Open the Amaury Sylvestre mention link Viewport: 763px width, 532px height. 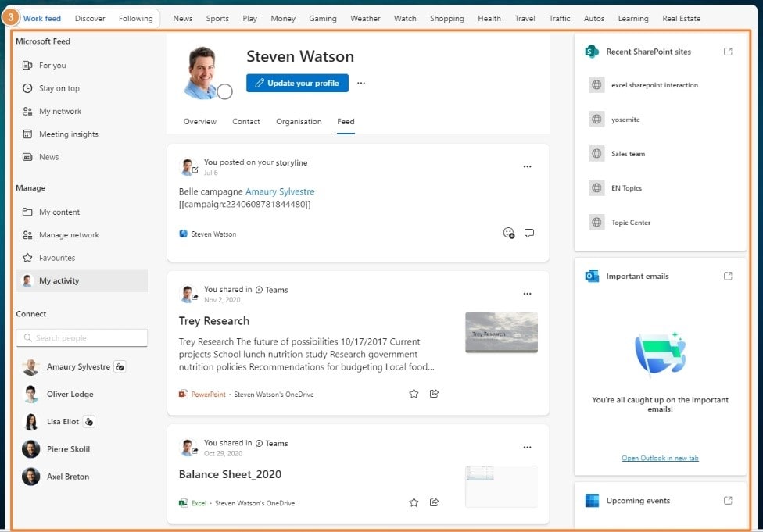[x=280, y=191]
